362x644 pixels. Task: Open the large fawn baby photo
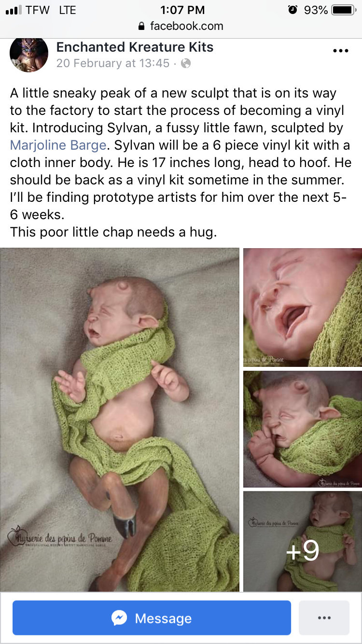(120, 420)
